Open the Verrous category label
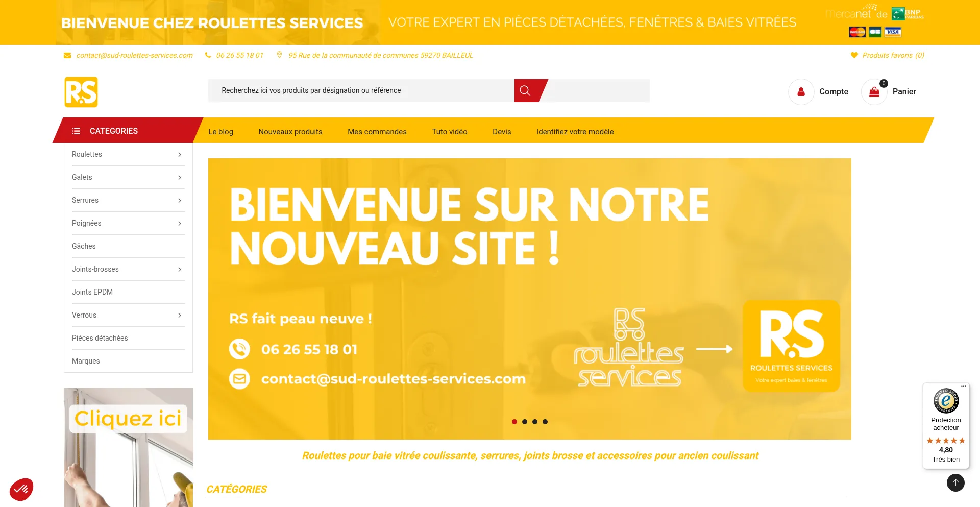 point(84,315)
